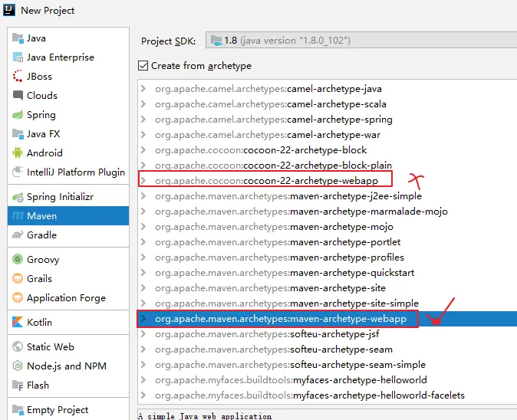The image size is (517, 420).
Task: Click the Node.js hexagon icon
Action: [x=18, y=366]
